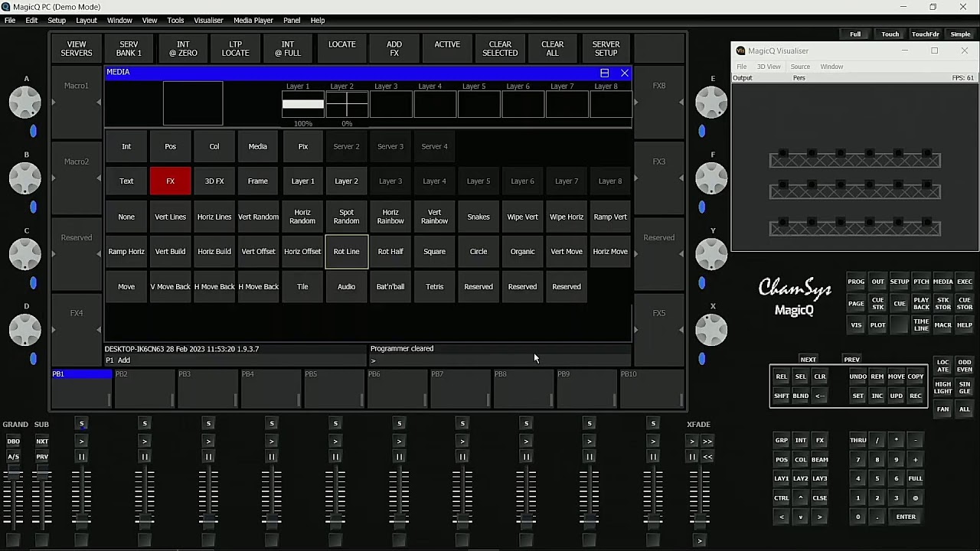Click the backspace arrow key beside BLND
Screen dimensions: 980x551
pos(820,396)
